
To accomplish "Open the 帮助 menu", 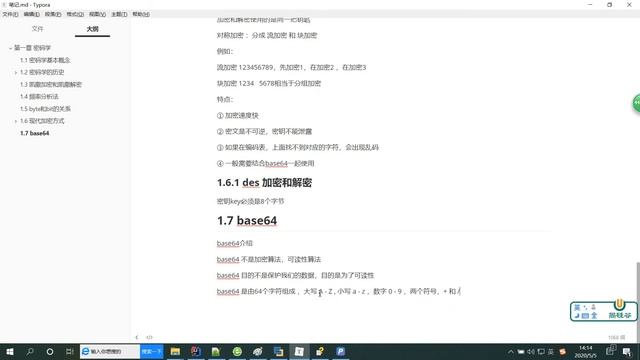I will [x=141, y=14].
